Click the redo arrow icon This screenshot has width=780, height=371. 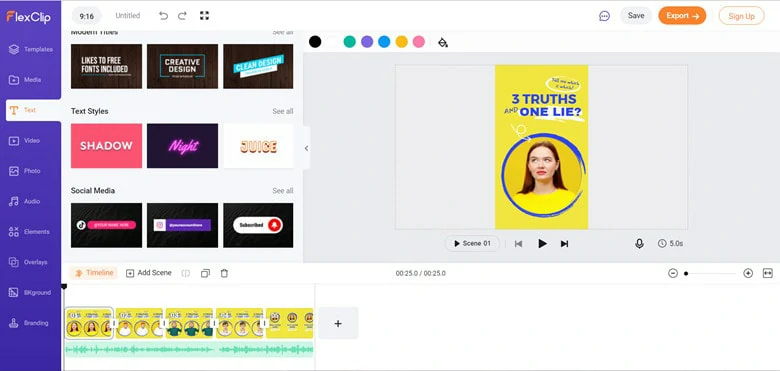(182, 15)
